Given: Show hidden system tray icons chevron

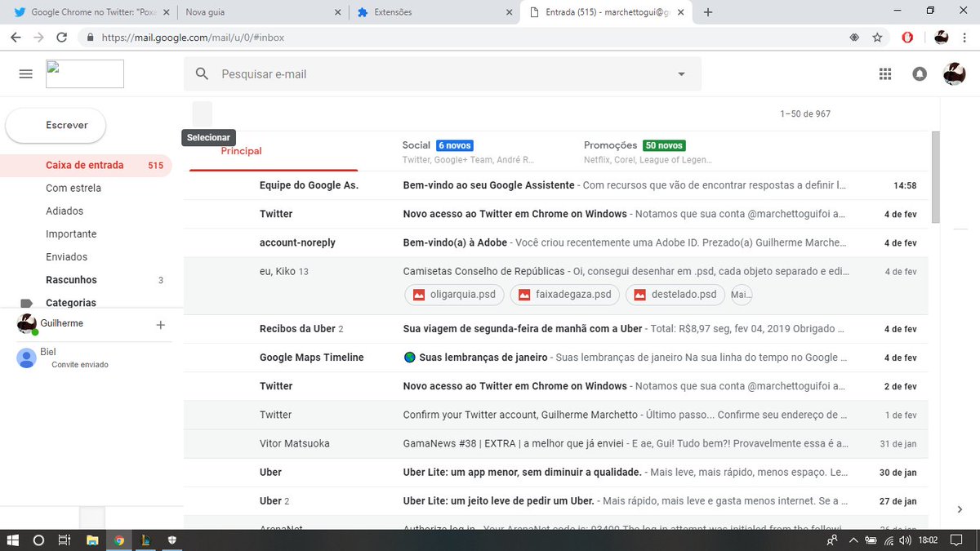Looking at the screenshot, I should pos(853,540).
